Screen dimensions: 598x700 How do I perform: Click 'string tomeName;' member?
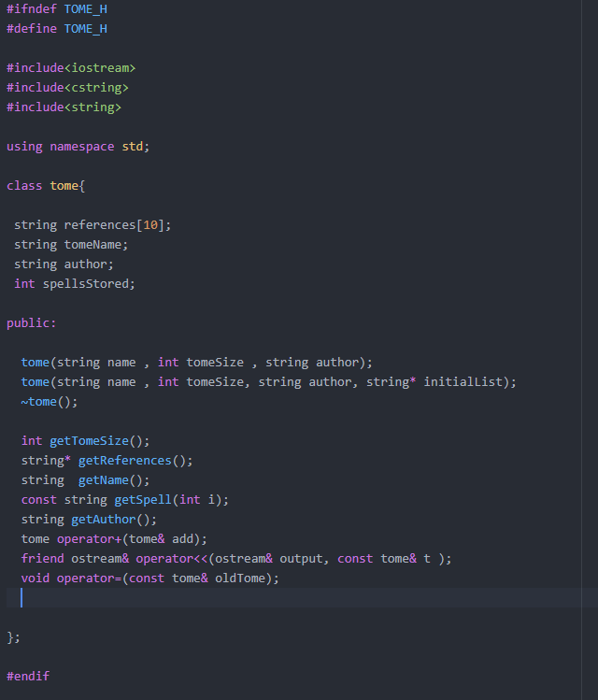tap(71, 245)
